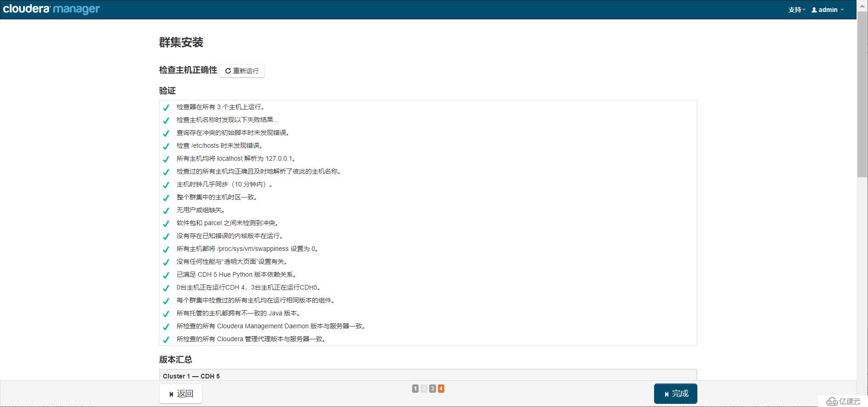Click checkmark beside 查询存在冲突的初始脚本
The height and width of the screenshot is (407, 868).
(166, 133)
